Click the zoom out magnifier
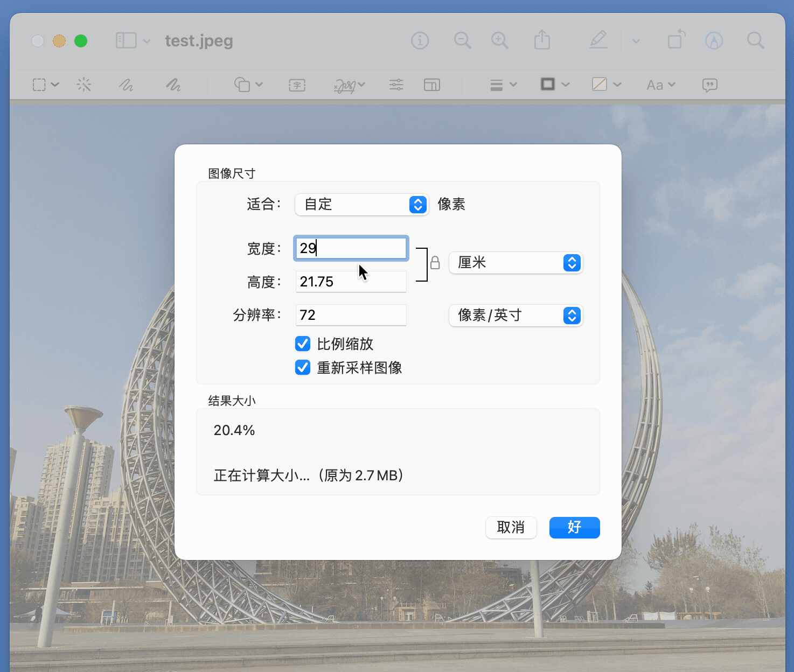 tap(462, 40)
